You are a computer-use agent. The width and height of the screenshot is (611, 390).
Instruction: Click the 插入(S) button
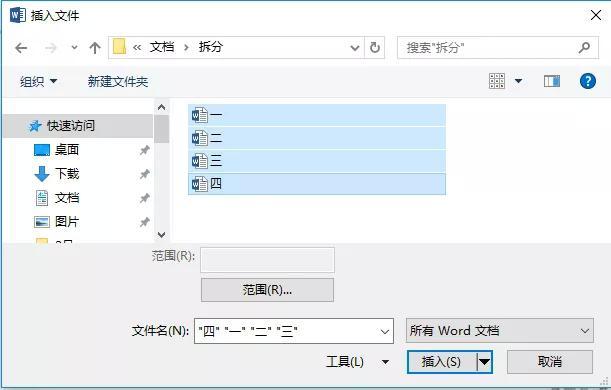(x=442, y=362)
